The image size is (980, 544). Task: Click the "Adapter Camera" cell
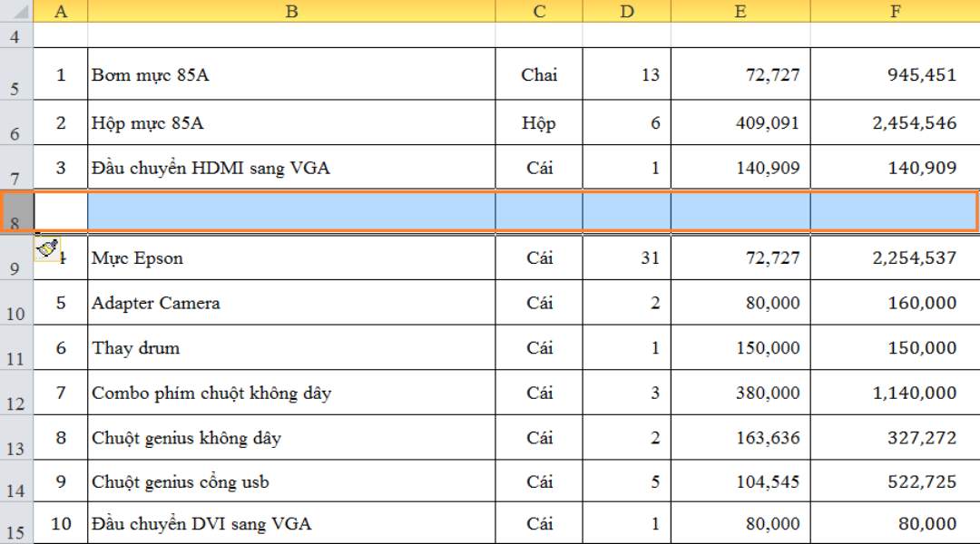291,302
